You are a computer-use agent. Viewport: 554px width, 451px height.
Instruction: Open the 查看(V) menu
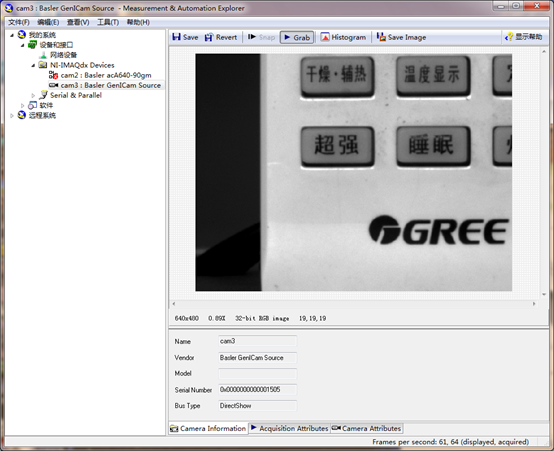[78, 22]
